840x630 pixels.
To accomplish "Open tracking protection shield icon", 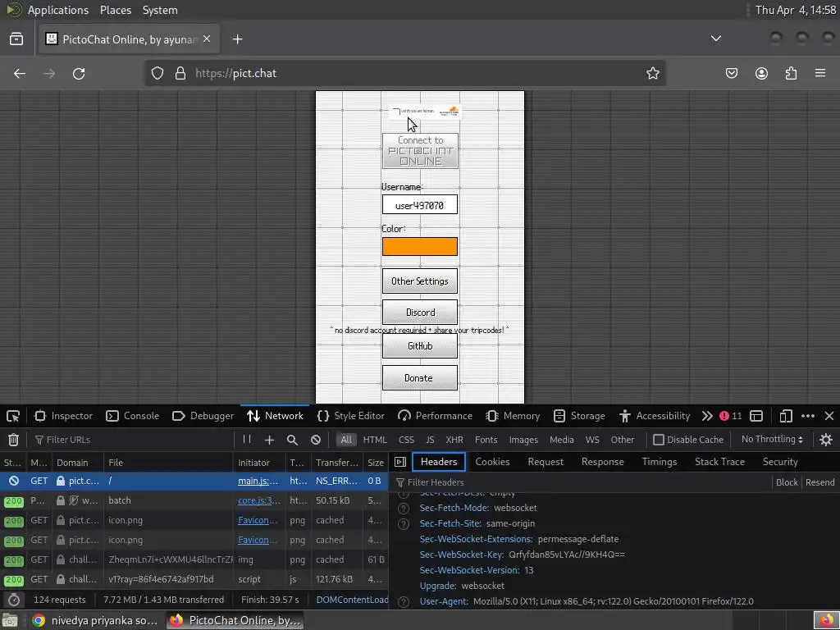I will click(157, 73).
